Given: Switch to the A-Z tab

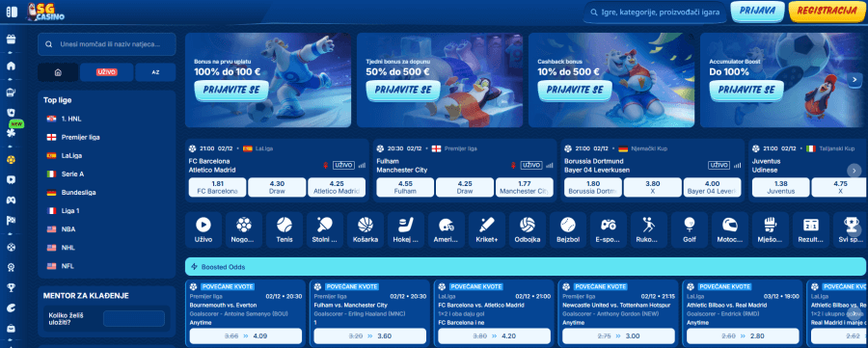Looking at the screenshot, I should click(x=155, y=72).
